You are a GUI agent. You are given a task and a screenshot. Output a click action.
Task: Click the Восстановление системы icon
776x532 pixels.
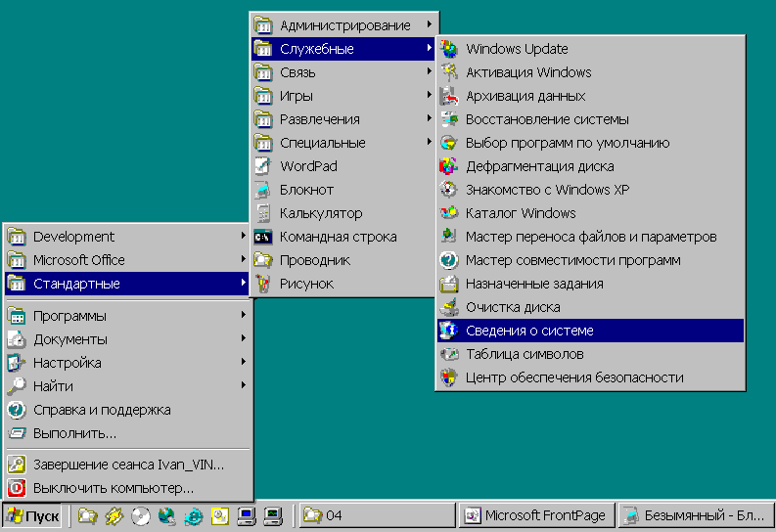click(x=449, y=119)
